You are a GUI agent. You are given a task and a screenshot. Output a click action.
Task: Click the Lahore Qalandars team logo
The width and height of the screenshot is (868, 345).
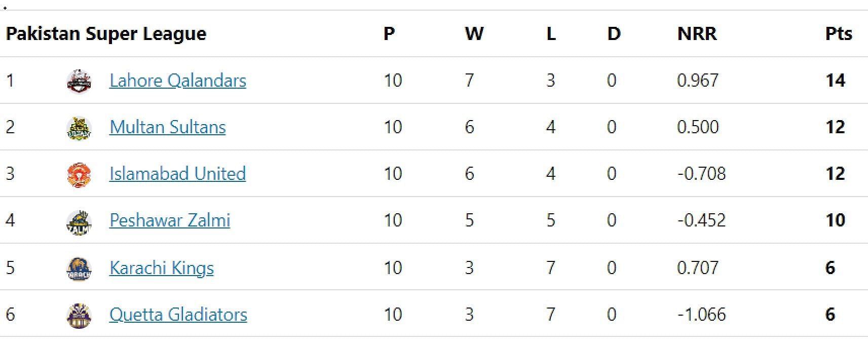(x=79, y=81)
